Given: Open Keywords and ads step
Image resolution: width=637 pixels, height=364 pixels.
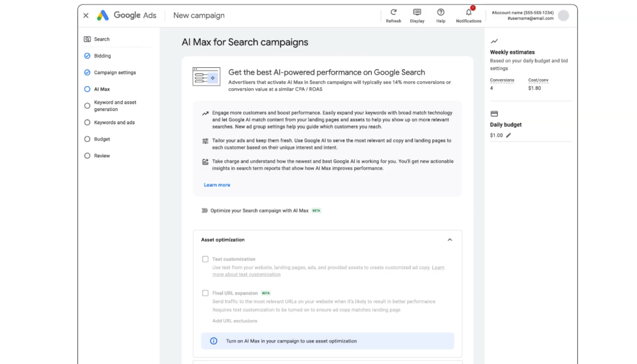Looking at the screenshot, I should pyautogui.click(x=114, y=122).
